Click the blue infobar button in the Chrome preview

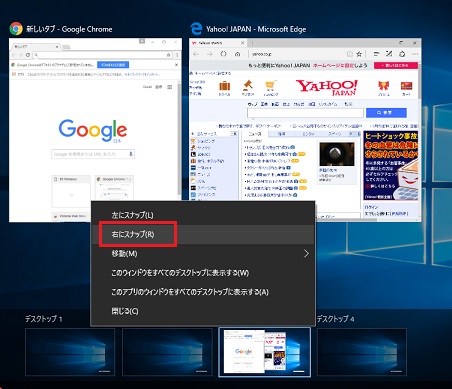[x=113, y=65]
